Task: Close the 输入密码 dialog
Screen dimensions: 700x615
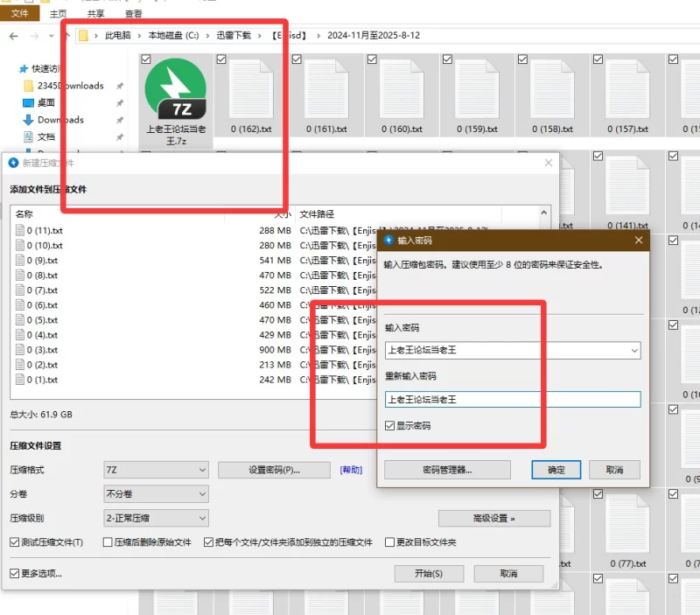Action: click(x=639, y=240)
